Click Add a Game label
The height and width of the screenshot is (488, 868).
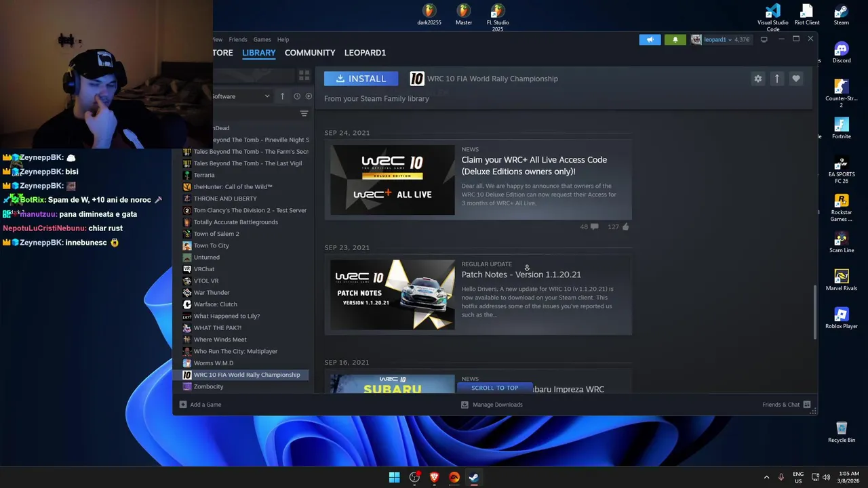(x=205, y=405)
